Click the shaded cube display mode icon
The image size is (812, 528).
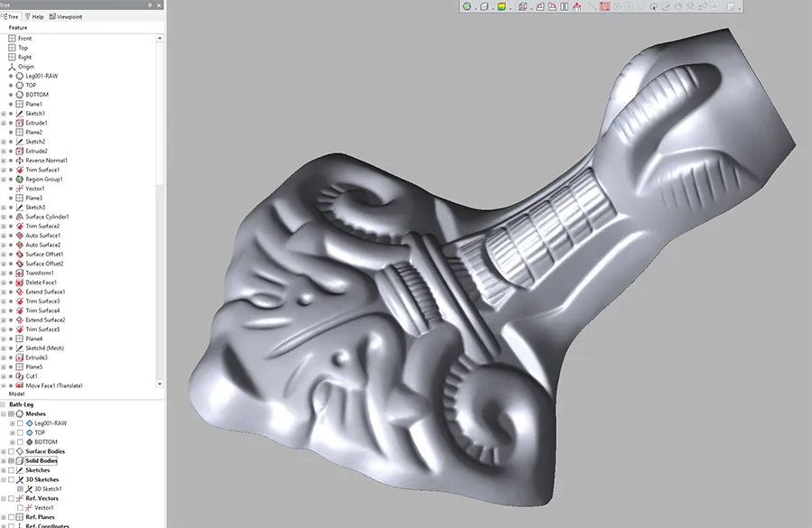coord(502,6)
